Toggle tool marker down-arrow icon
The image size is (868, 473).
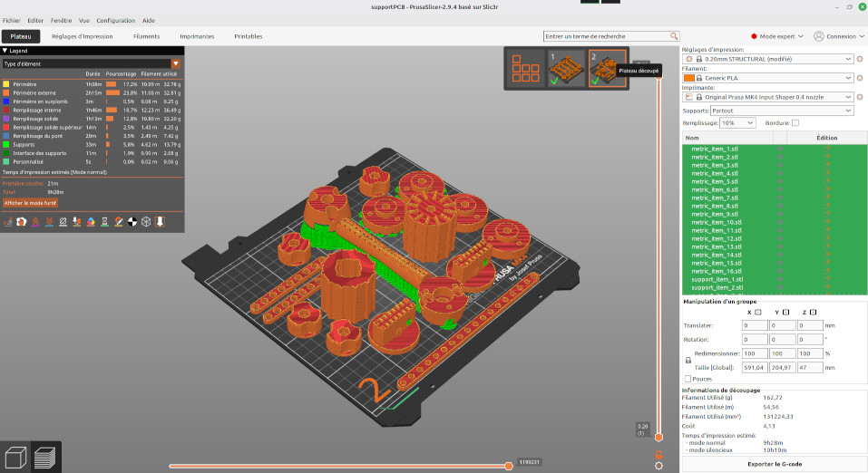pos(160,222)
